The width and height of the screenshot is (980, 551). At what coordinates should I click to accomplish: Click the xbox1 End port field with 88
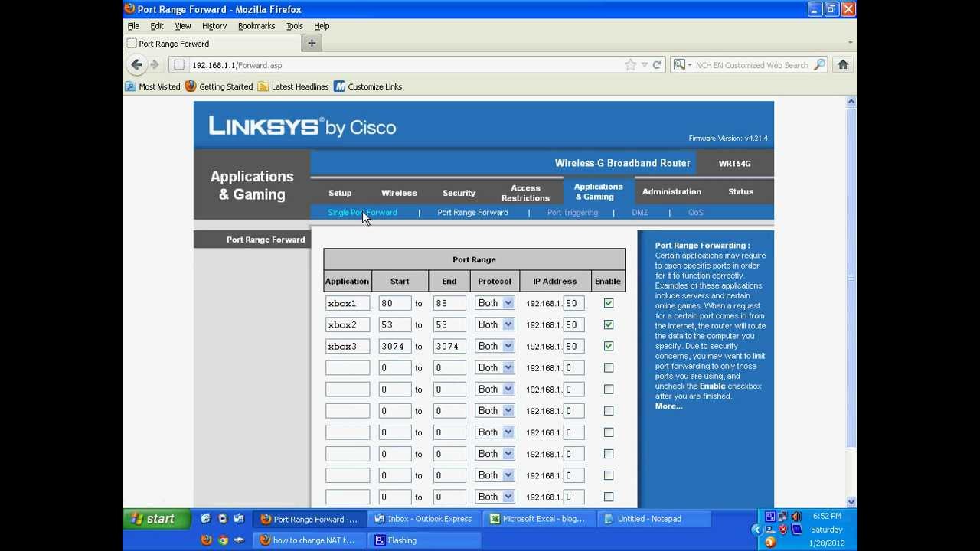point(449,303)
